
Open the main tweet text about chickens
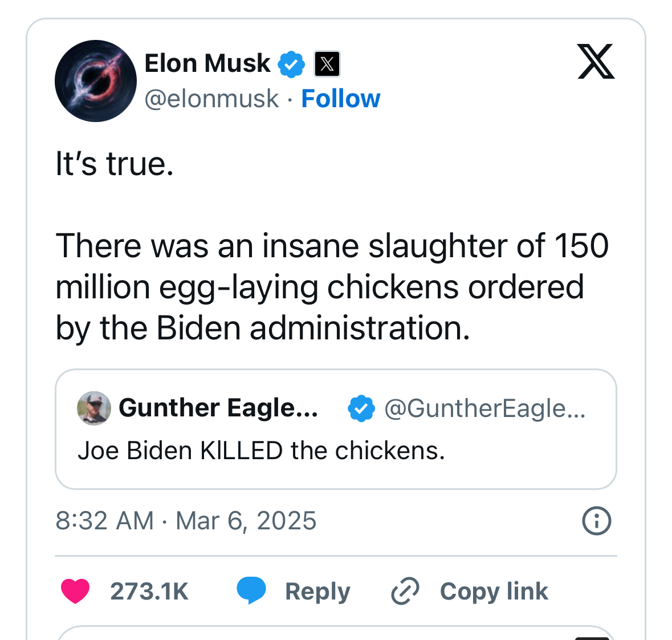tap(332, 286)
